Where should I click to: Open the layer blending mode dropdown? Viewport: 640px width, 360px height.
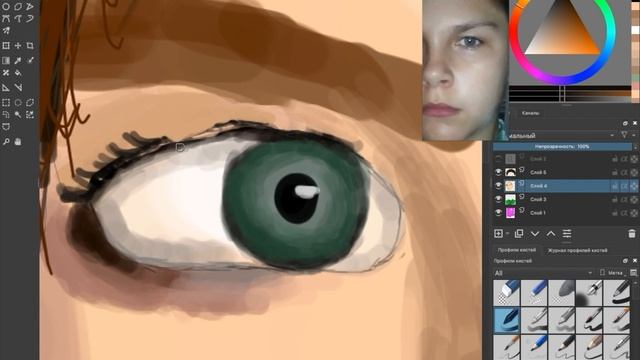(x=561, y=136)
